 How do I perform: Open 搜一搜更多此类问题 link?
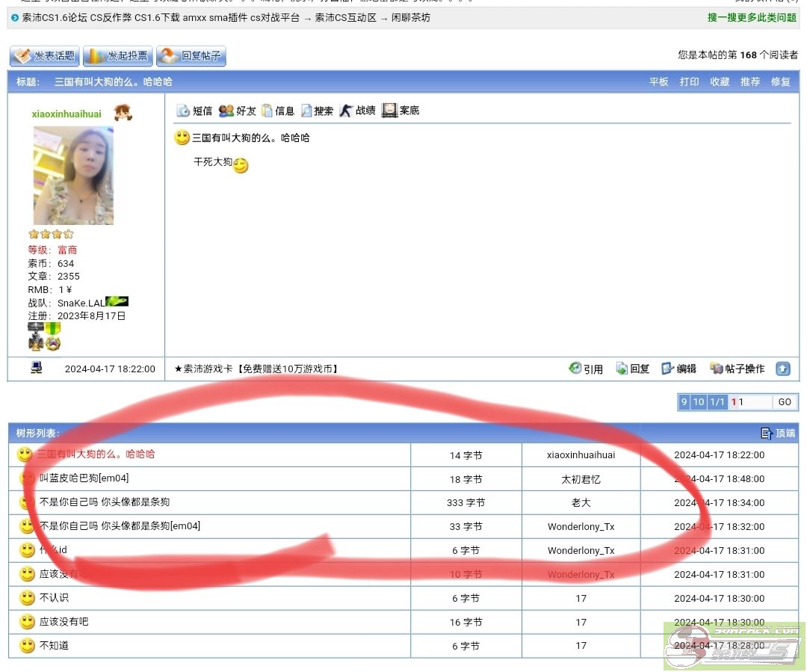click(752, 17)
